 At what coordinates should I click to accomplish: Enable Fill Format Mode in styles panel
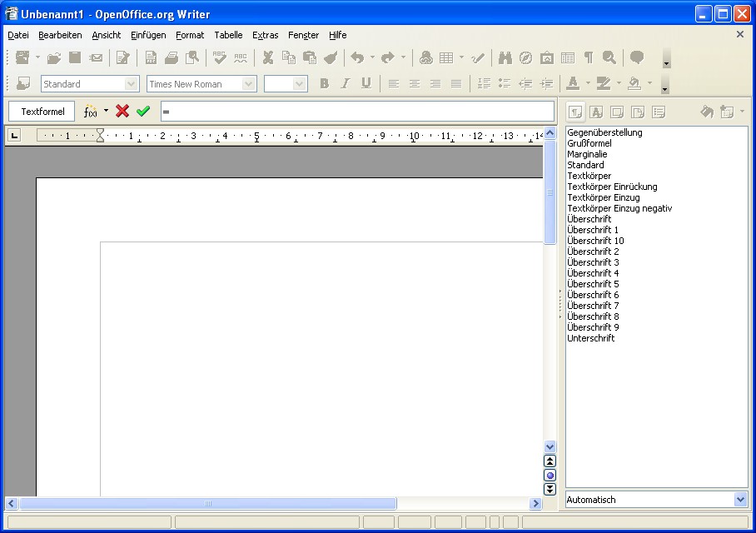coord(707,112)
